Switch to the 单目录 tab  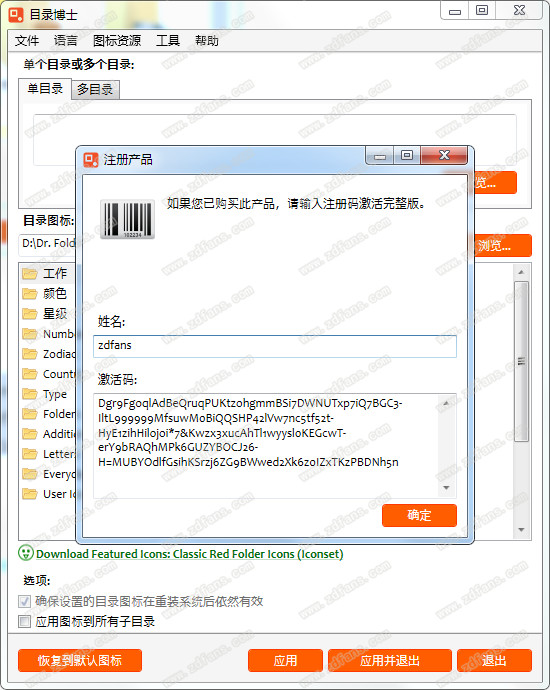pyautogui.click(x=45, y=89)
